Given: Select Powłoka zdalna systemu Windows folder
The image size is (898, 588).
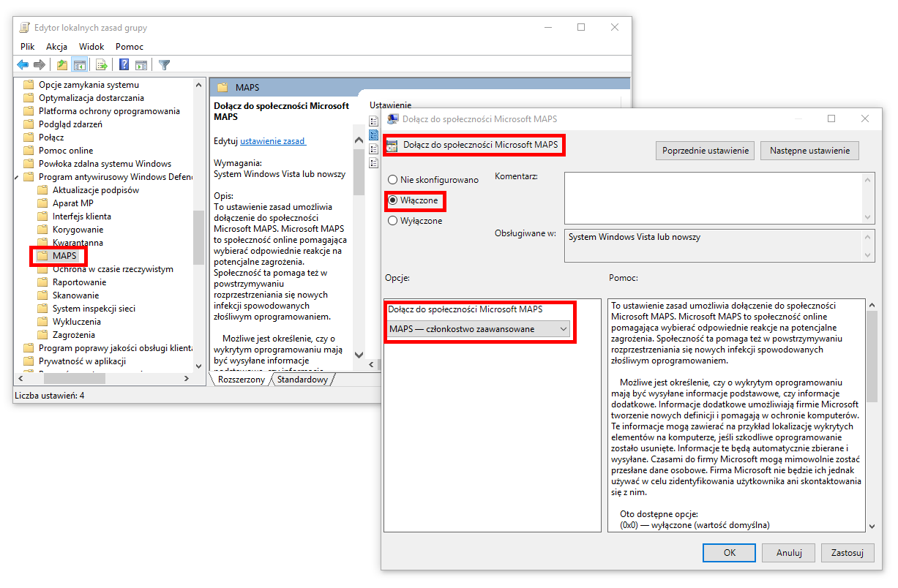Looking at the screenshot, I should 105,164.
